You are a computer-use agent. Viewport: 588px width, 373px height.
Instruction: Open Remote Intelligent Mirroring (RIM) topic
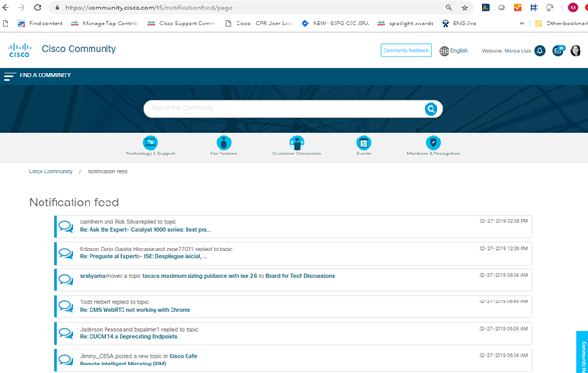point(123,364)
